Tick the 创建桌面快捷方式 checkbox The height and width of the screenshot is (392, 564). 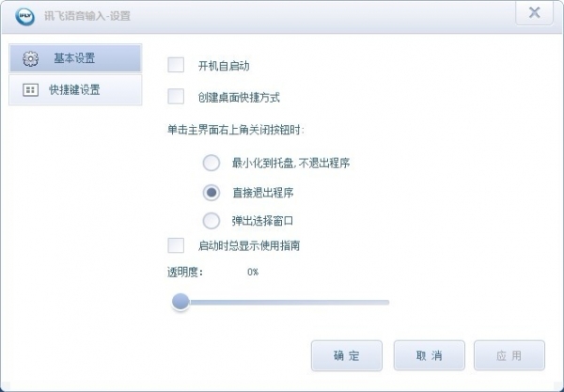(x=175, y=96)
